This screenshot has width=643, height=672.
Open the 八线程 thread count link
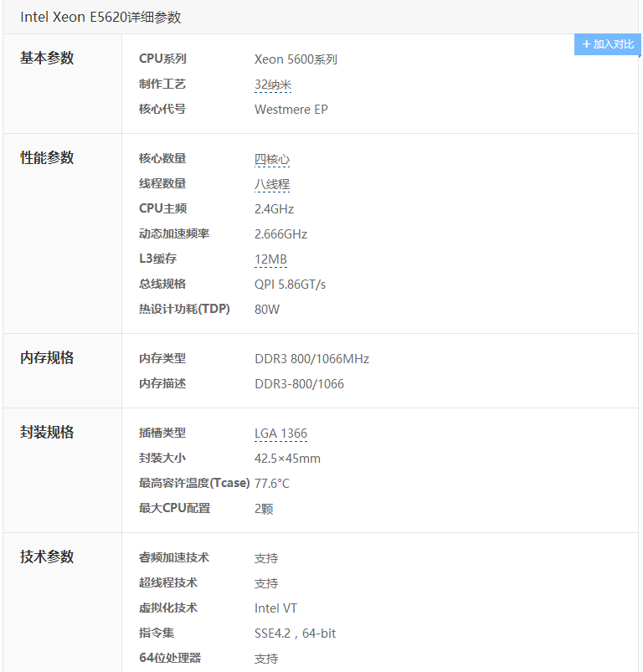(x=272, y=184)
